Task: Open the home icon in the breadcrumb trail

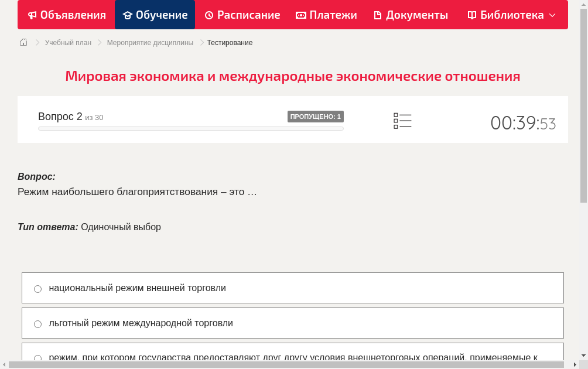Action: tap(23, 42)
